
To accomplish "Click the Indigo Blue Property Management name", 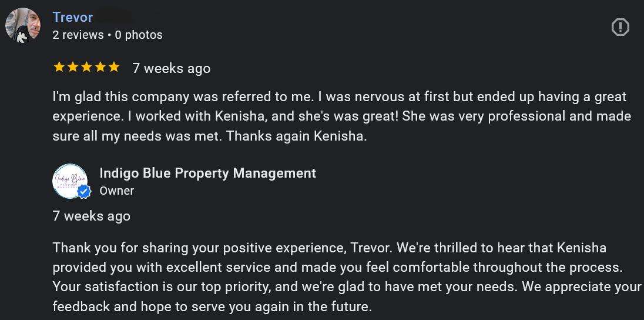I will pos(207,173).
